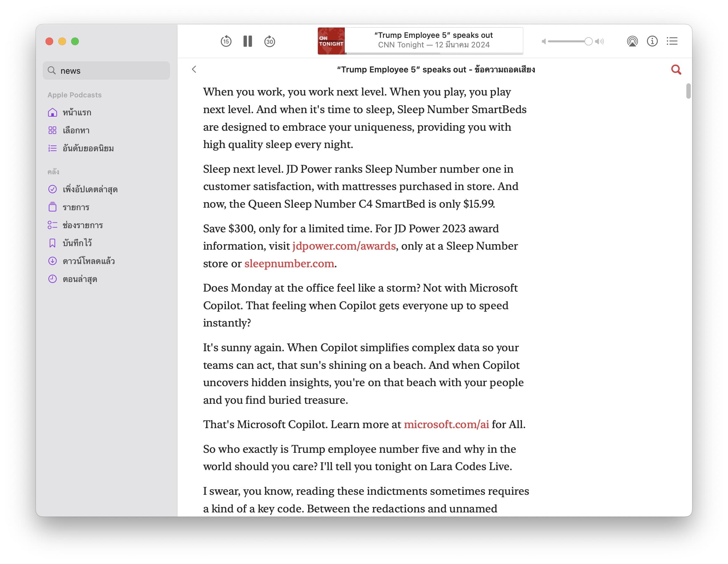
Task: Open ดาวน์โหลดแล้ว downloaded section
Action: click(x=89, y=261)
